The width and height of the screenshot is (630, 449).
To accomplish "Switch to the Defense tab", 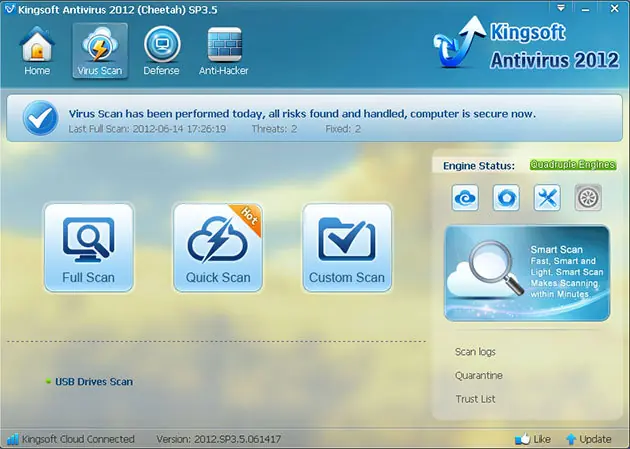I will 161,52.
